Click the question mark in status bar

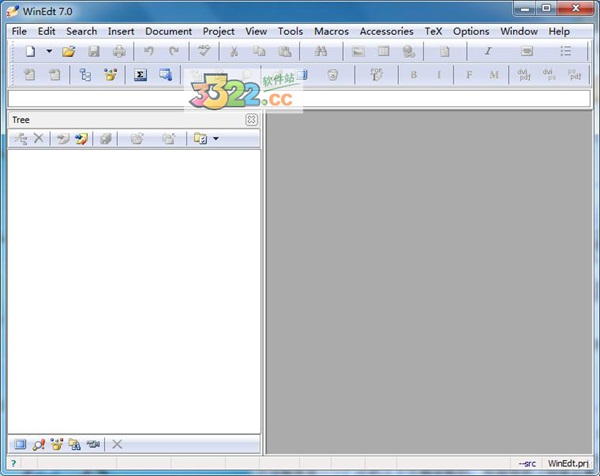tap(12, 463)
